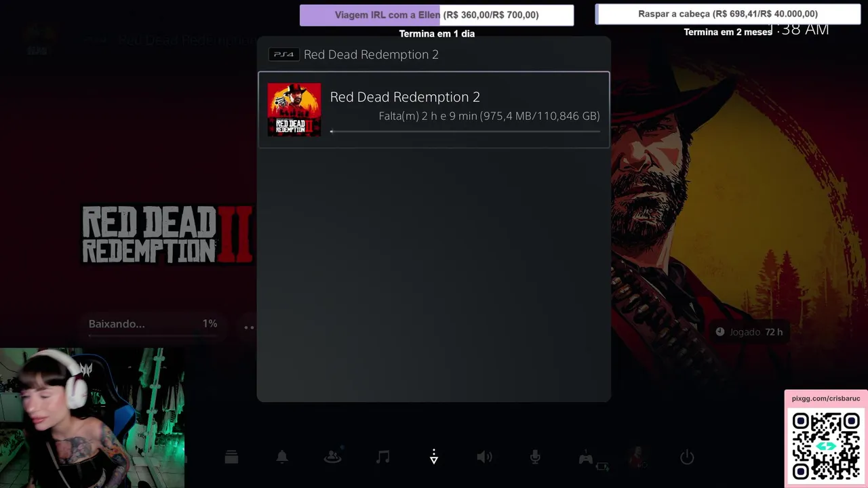Open the controller Accessories icon

pyautogui.click(x=586, y=458)
